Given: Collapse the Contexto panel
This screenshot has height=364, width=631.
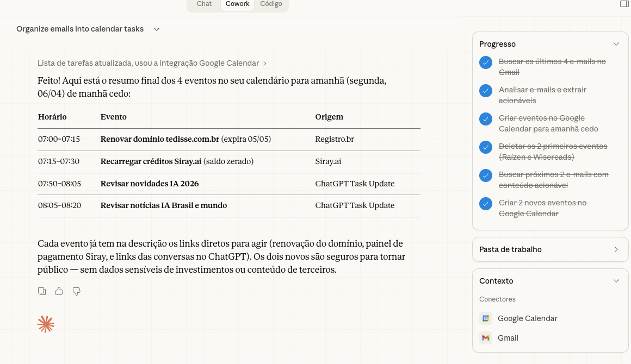Looking at the screenshot, I should (x=616, y=281).
